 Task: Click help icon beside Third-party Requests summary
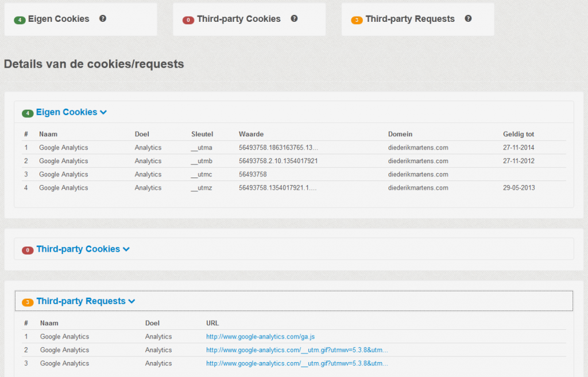pyautogui.click(x=468, y=18)
